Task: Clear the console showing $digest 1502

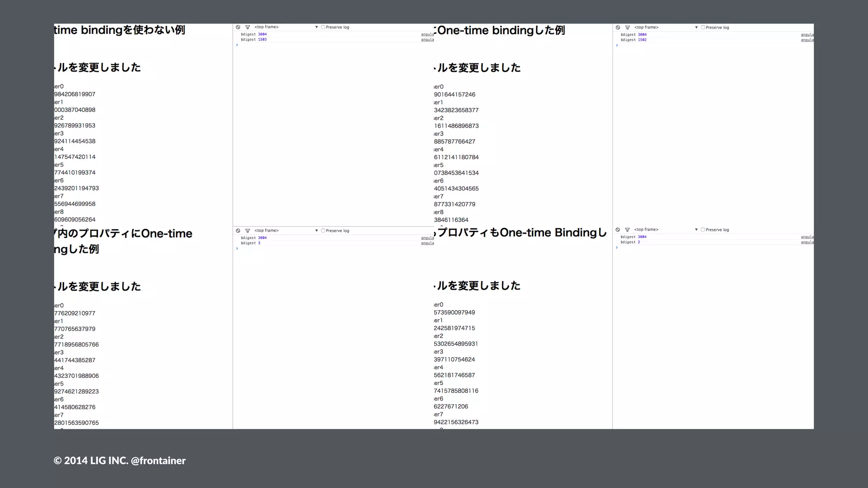Action: click(618, 28)
